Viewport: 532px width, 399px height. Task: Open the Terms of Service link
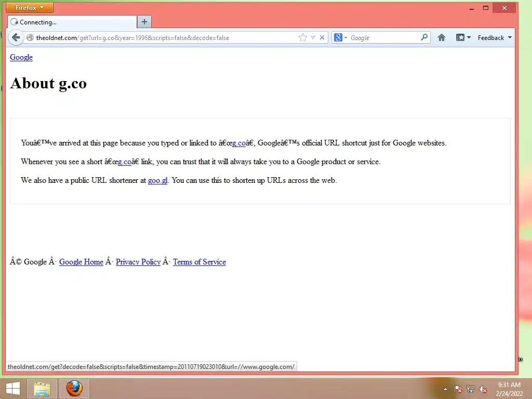tap(199, 262)
